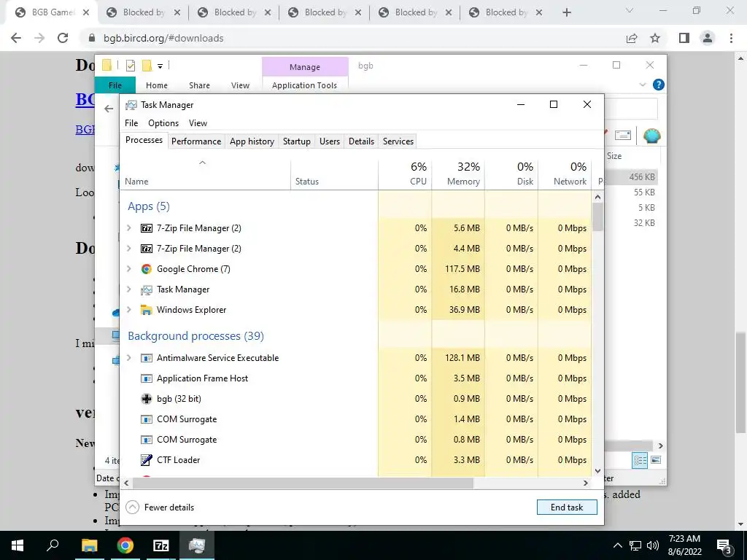This screenshot has width=747, height=560.
Task: Switch to the Performance tab
Action: pos(196,141)
